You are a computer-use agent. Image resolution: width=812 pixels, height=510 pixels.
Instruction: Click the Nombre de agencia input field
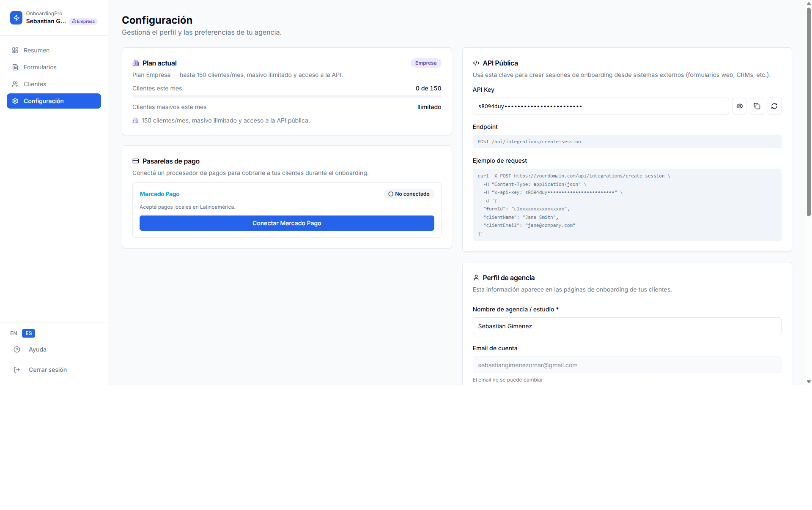627,326
